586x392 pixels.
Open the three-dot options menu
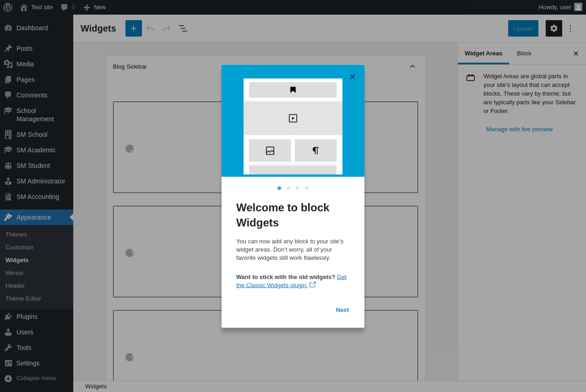[570, 28]
